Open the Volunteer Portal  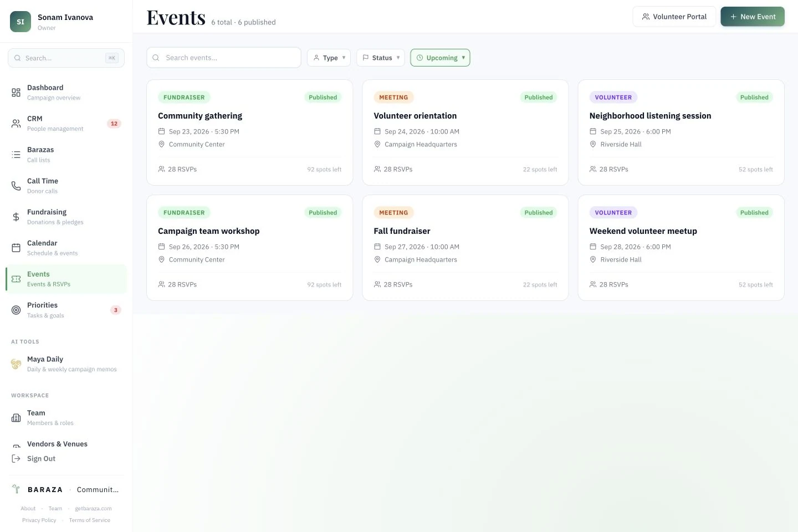(674, 17)
